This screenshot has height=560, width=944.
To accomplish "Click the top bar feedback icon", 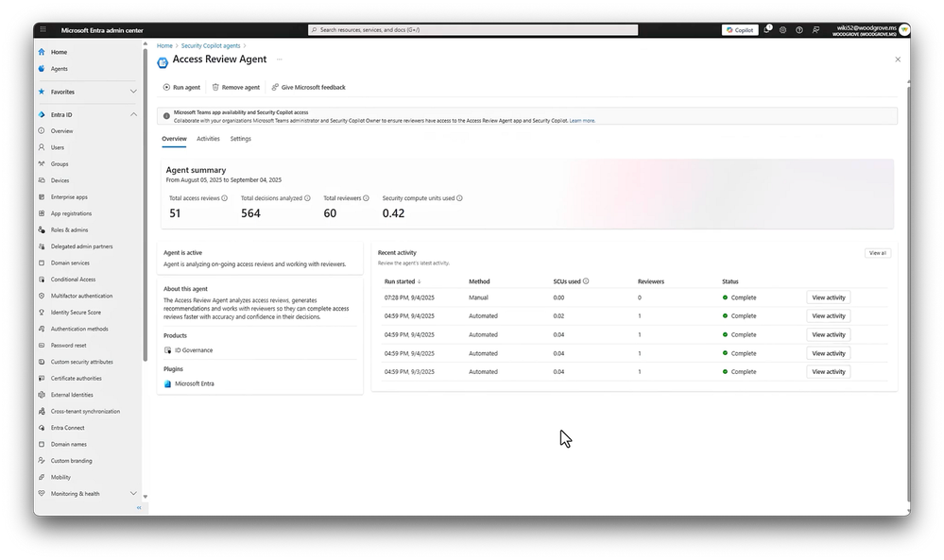I will 815,30.
